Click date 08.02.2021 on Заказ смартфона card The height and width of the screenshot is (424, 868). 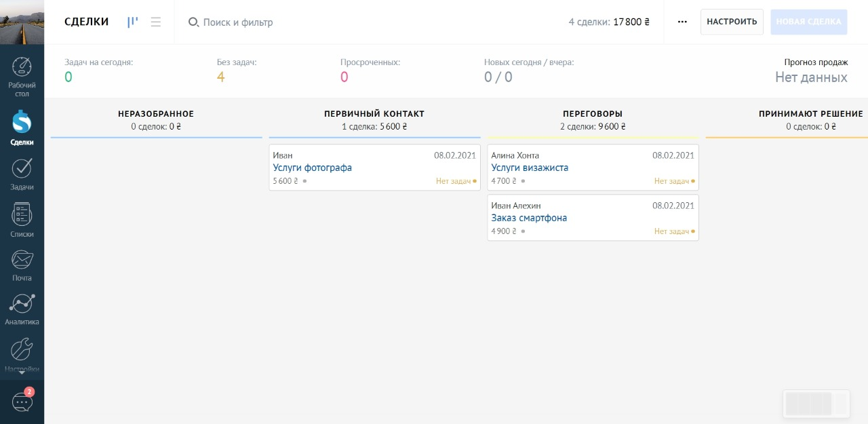673,206
